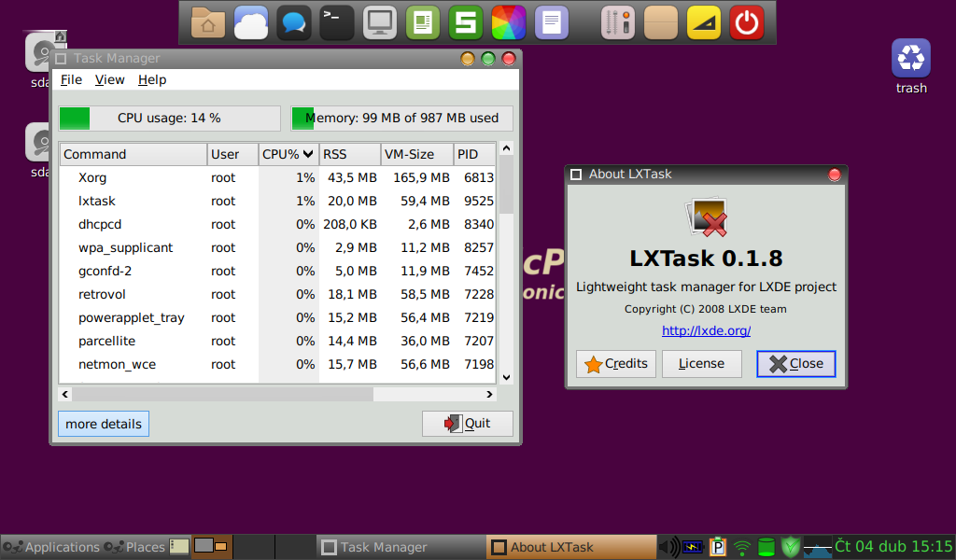The height and width of the screenshot is (560, 956).
Task: Open the View menu in Task Manager
Action: coord(109,79)
